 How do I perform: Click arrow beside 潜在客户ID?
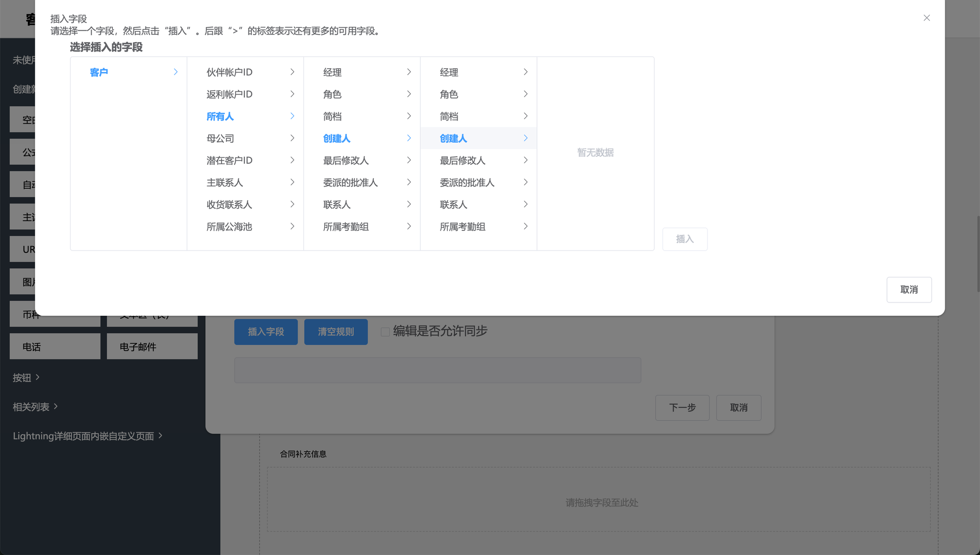(292, 160)
